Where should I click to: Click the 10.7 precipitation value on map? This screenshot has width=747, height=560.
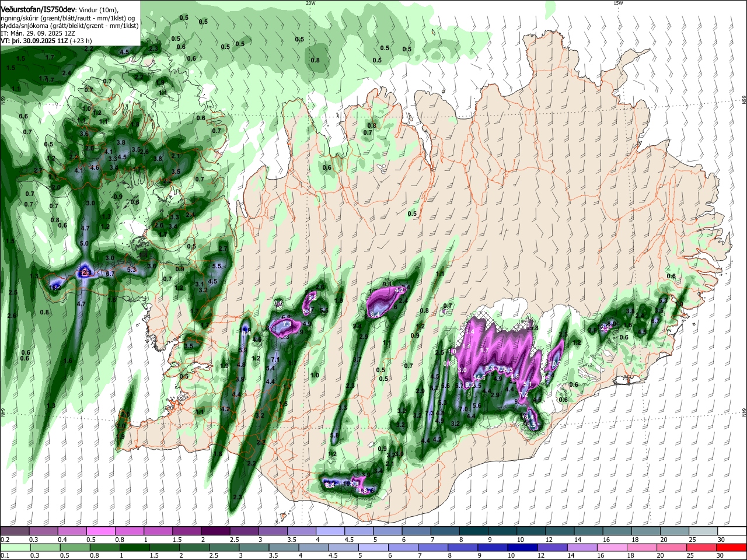555,363
